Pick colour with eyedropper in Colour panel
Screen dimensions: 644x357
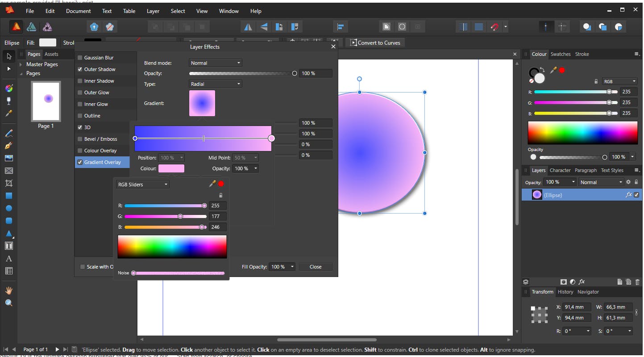click(554, 70)
